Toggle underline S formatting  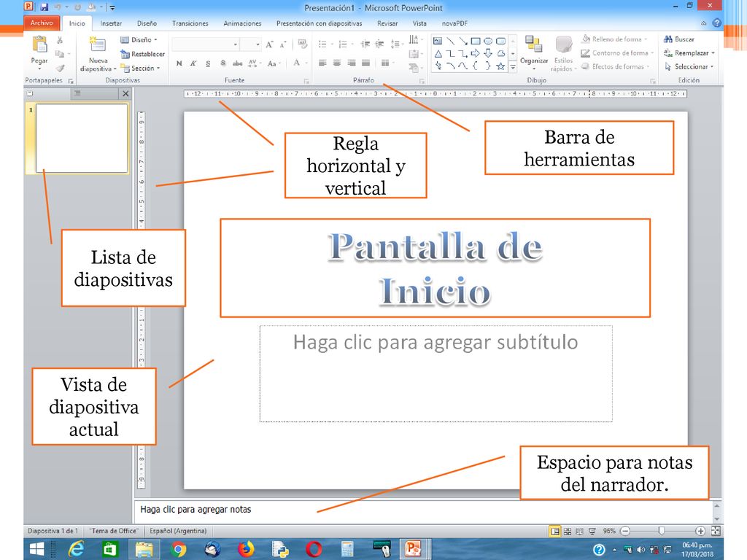pos(208,63)
